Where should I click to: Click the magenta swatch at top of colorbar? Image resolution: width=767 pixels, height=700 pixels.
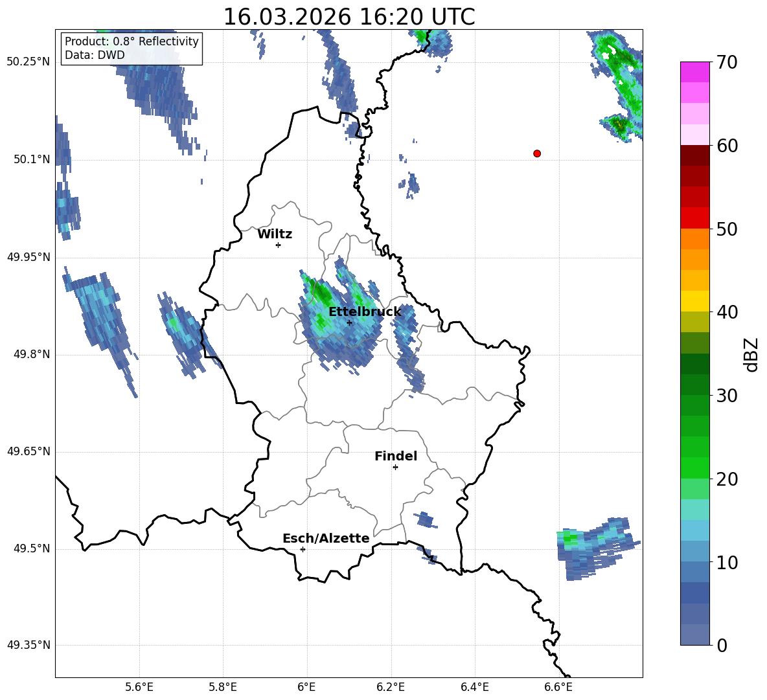pos(694,73)
